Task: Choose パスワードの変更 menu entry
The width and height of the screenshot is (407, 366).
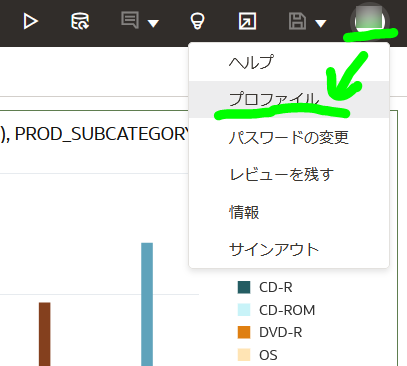Action: coord(289,137)
